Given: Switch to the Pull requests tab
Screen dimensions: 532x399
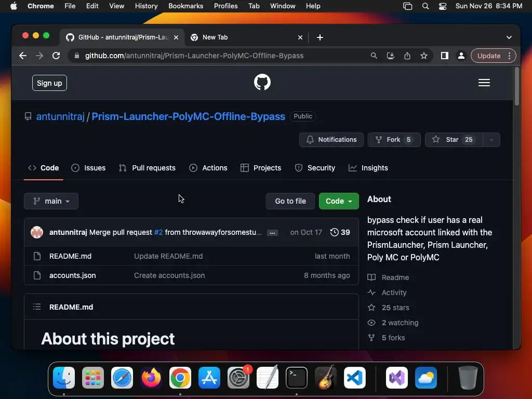Looking at the screenshot, I should pos(147,168).
